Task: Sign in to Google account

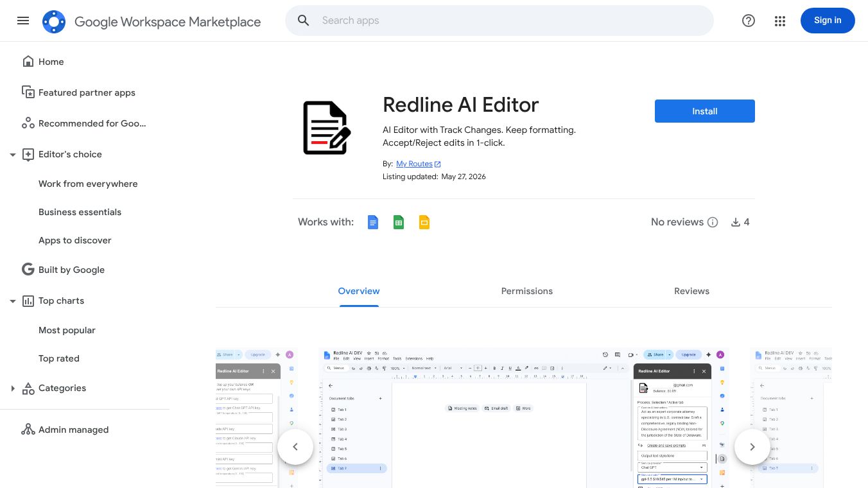Action: click(828, 21)
